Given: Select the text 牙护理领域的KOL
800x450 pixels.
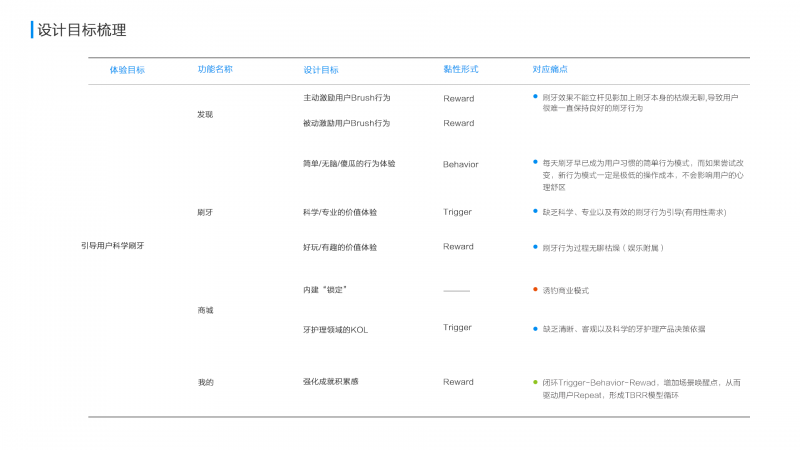Looking at the screenshot, I should (x=336, y=330).
